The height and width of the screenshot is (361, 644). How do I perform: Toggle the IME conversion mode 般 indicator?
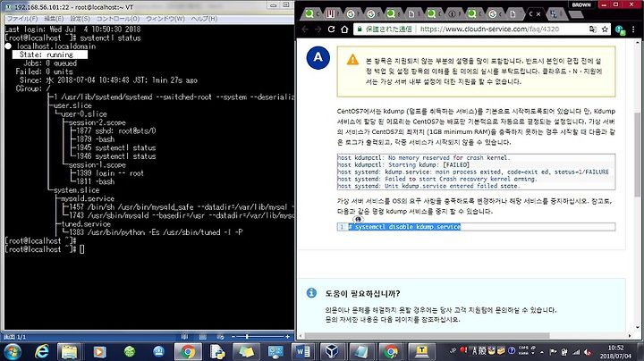coord(482,351)
